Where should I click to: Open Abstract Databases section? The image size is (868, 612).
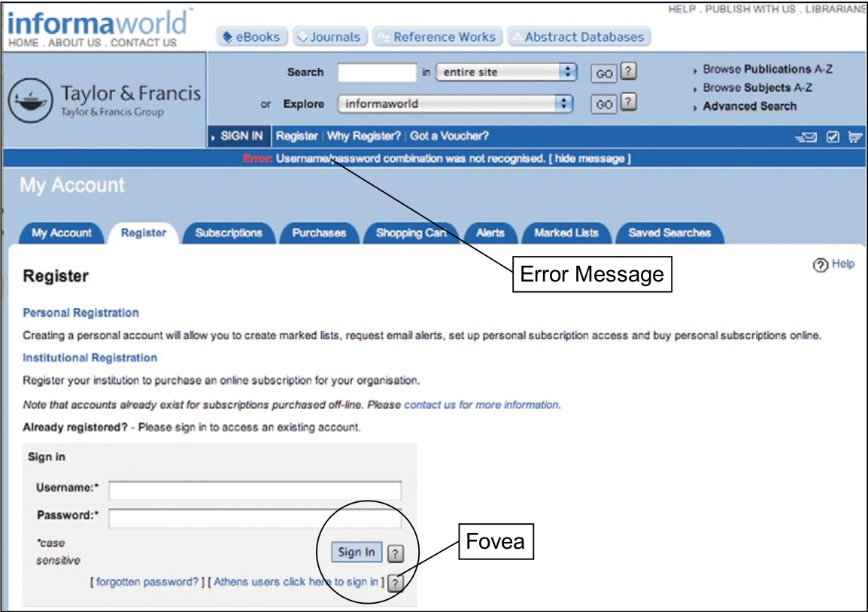(579, 37)
